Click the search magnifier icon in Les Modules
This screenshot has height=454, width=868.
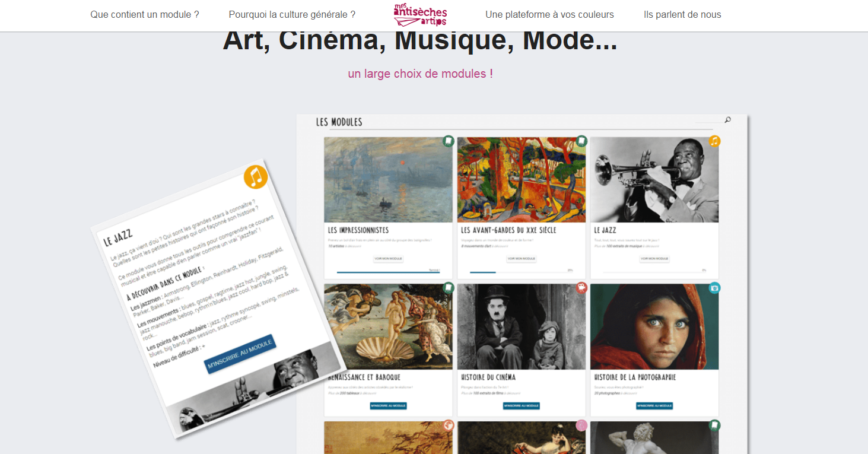[x=728, y=120]
